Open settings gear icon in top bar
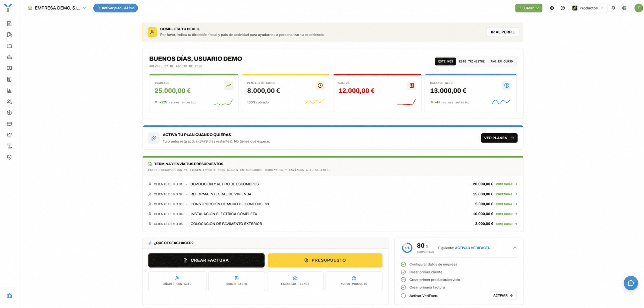Image resolution: width=644 pixels, height=308 pixels. [552, 8]
